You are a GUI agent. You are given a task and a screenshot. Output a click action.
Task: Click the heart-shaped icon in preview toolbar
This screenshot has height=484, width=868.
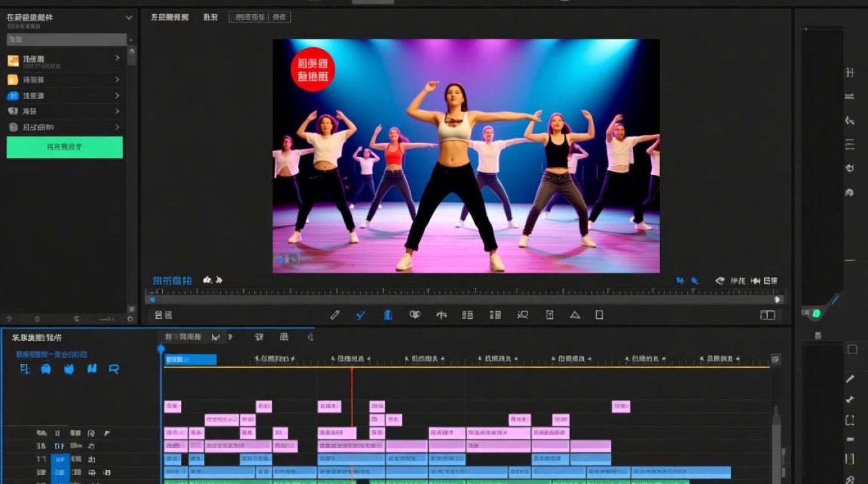[415, 315]
